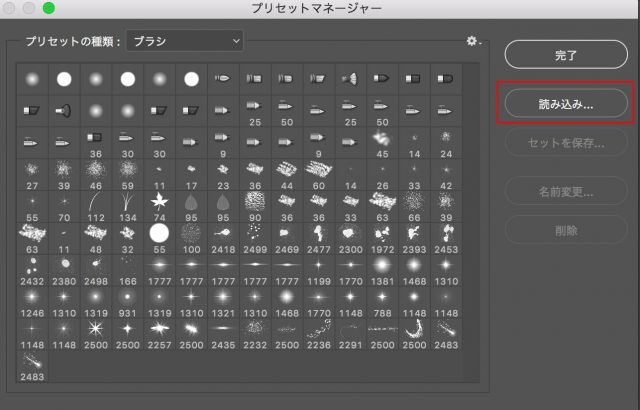
Task: Select the dune grass brush sized 134
Action: click(x=127, y=204)
